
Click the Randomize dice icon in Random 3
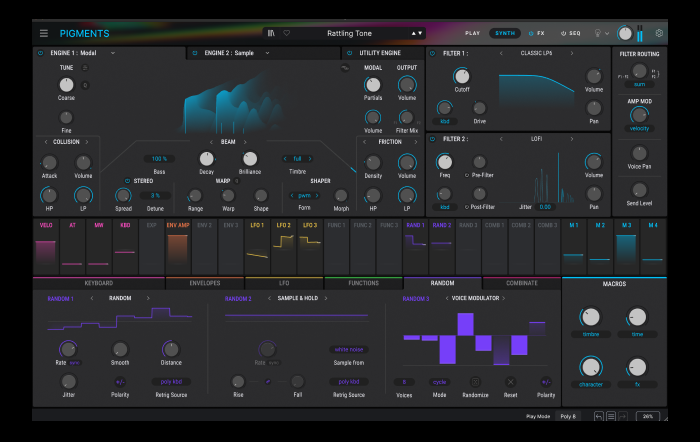click(x=475, y=382)
